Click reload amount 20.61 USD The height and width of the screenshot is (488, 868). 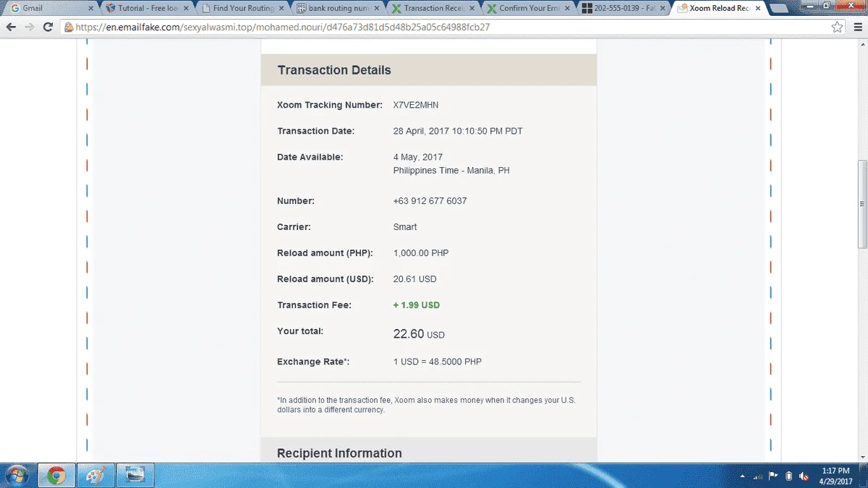click(414, 279)
